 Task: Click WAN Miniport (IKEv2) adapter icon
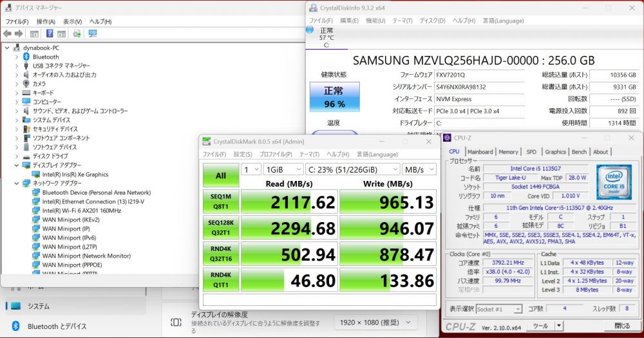(x=36, y=220)
